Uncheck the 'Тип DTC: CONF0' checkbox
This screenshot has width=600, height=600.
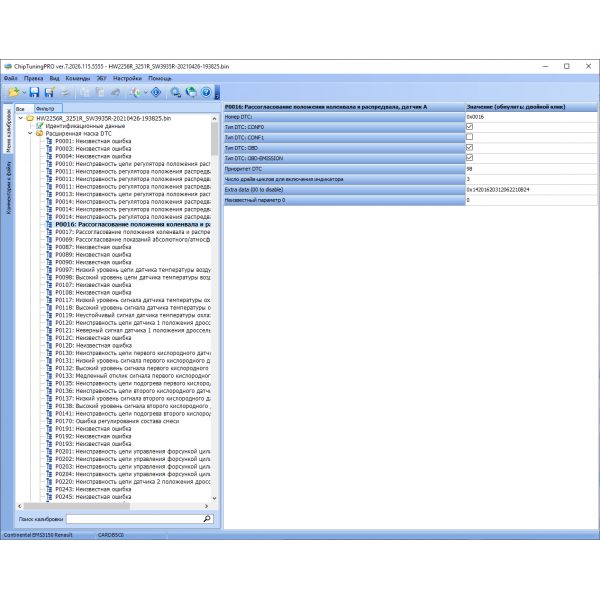point(469,127)
